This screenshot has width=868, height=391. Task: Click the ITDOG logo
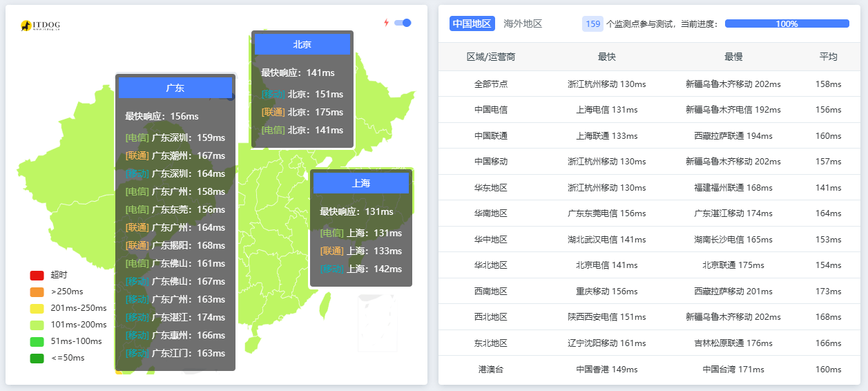click(x=40, y=26)
